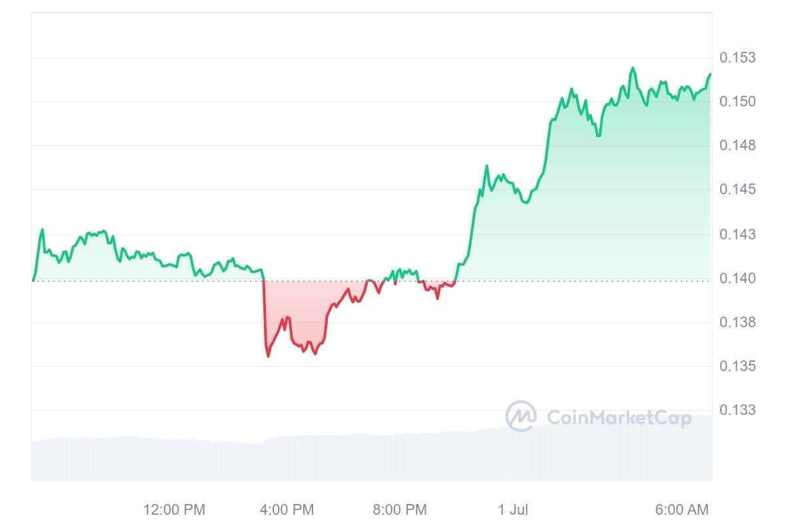Screen dimensions: 798x532
Task: Click the 0.148 price axis label
Action: [x=738, y=146]
